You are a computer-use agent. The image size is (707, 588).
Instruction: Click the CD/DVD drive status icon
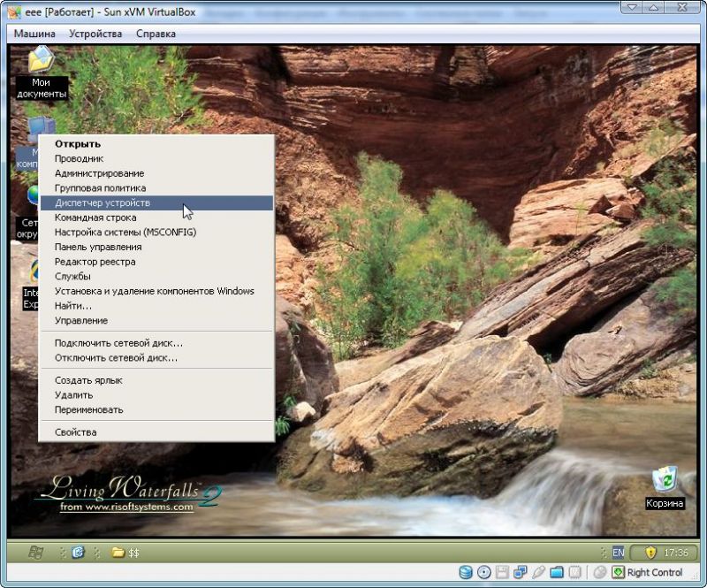click(x=484, y=572)
